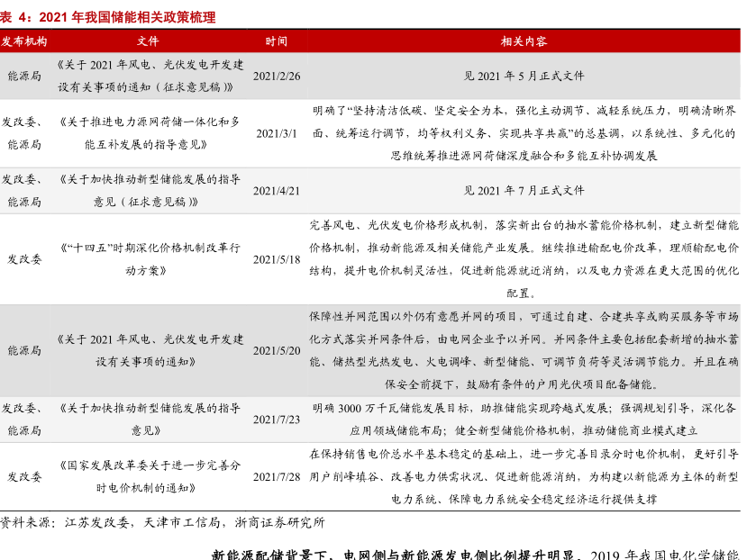Click the content paragraph starting "明确3000万千瓦"
Image resolution: width=756 pixels, height=560 pixels.
[x=524, y=419]
